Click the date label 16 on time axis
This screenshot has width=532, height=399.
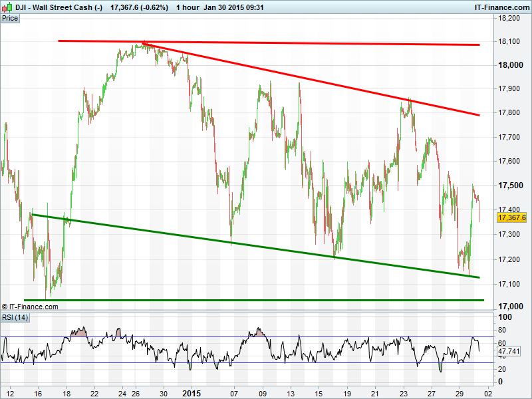pos(38,394)
